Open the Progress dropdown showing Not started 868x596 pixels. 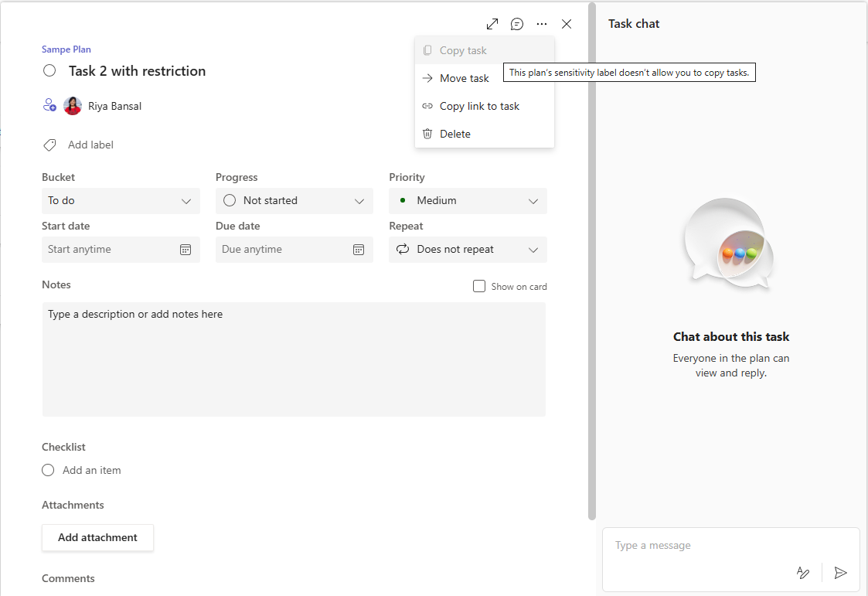click(294, 200)
